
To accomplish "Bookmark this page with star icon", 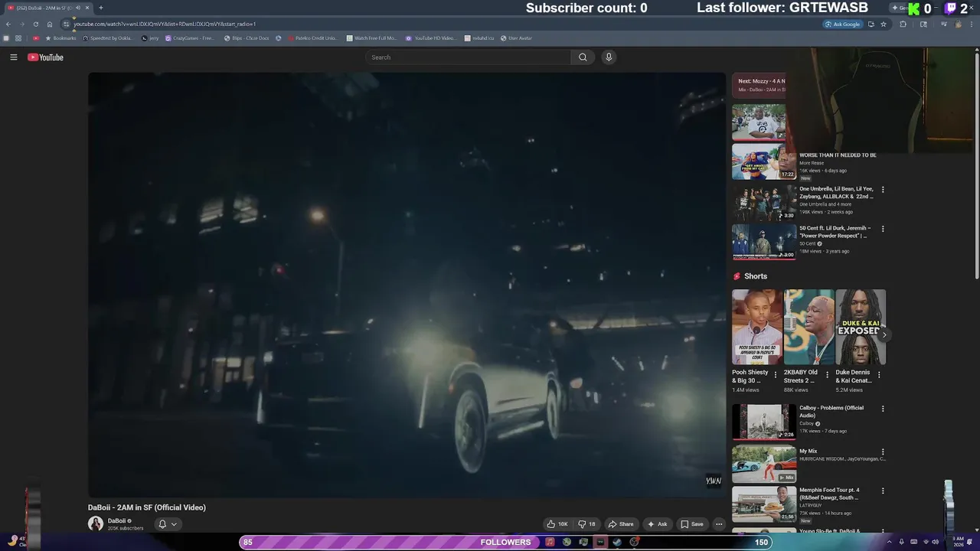I will pyautogui.click(x=884, y=24).
